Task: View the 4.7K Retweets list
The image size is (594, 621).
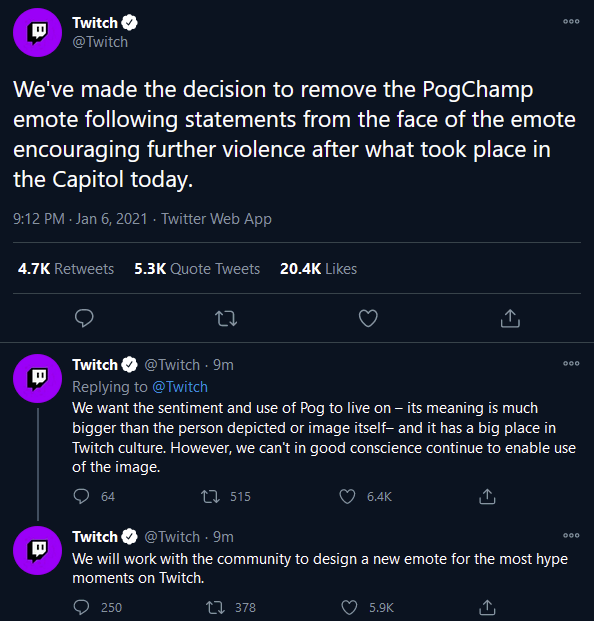Action: pyautogui.click(x=66, y=269)
